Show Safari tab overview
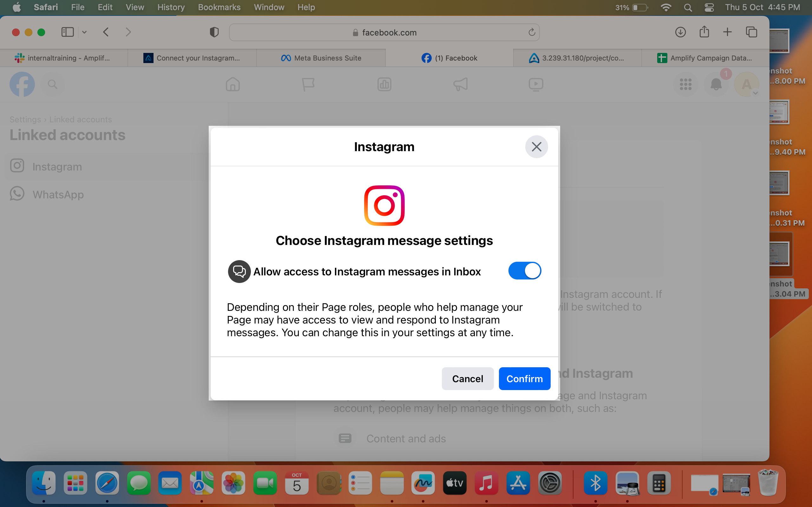The height and width of the screenshot is (507, 812). pyautogui.click(x=751, y=32)
